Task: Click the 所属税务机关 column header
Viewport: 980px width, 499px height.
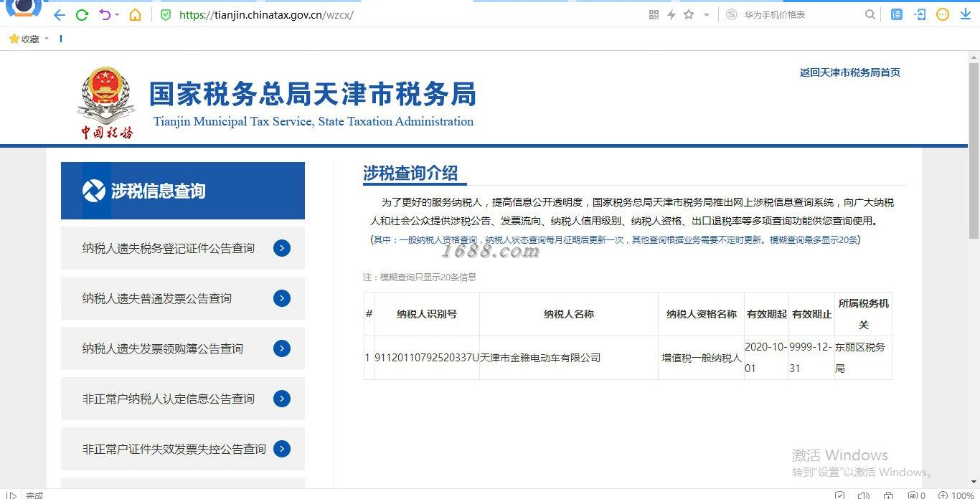Action: (864, 314)
